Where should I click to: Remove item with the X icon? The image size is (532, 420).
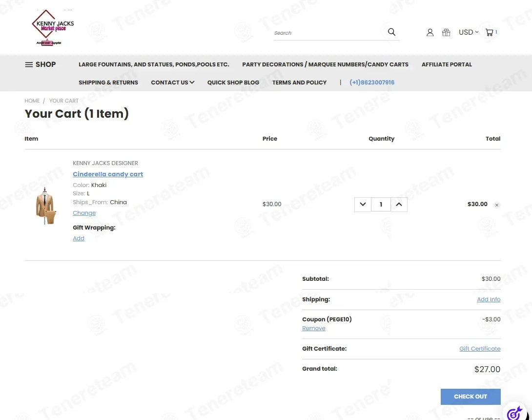497,205
